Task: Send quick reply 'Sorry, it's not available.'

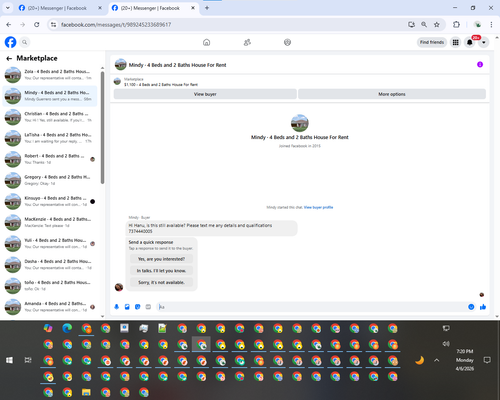Action: (161, 282)
